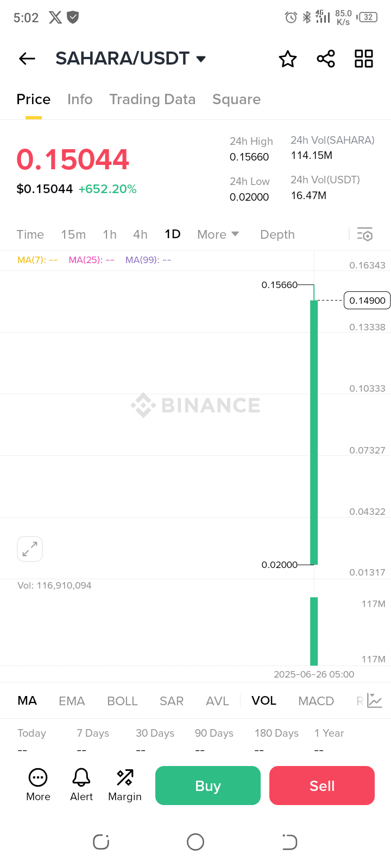Toggle the VOL indicator
391x868 pixels.
pos(264,701)
